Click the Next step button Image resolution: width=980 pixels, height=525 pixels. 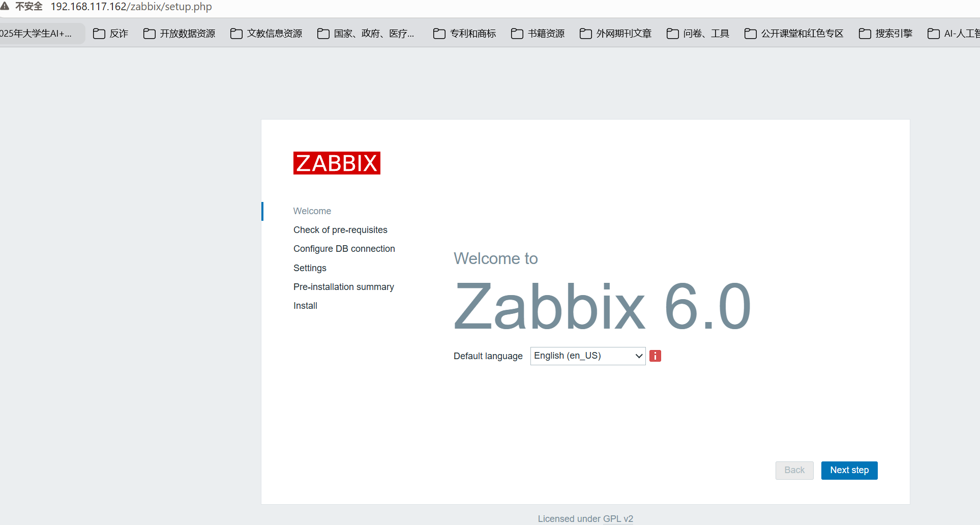pos(849,471)
